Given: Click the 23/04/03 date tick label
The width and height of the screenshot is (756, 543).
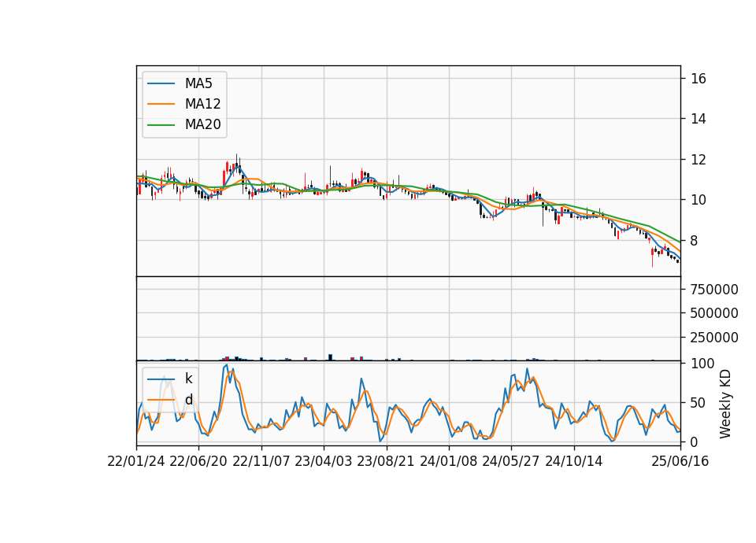Looking at the screenshot, I should pyautogui.click(x=324, y=462).
